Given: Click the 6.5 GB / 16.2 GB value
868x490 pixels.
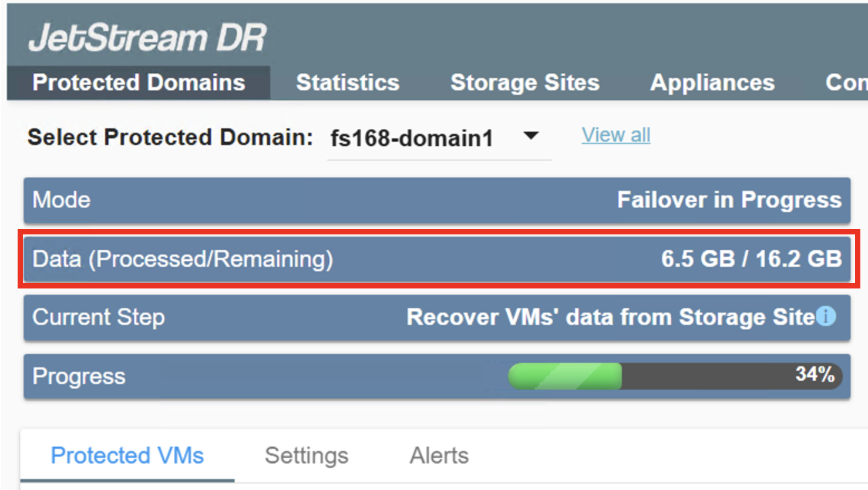Looking at the screenshot, I should click(x=751, y=259).
